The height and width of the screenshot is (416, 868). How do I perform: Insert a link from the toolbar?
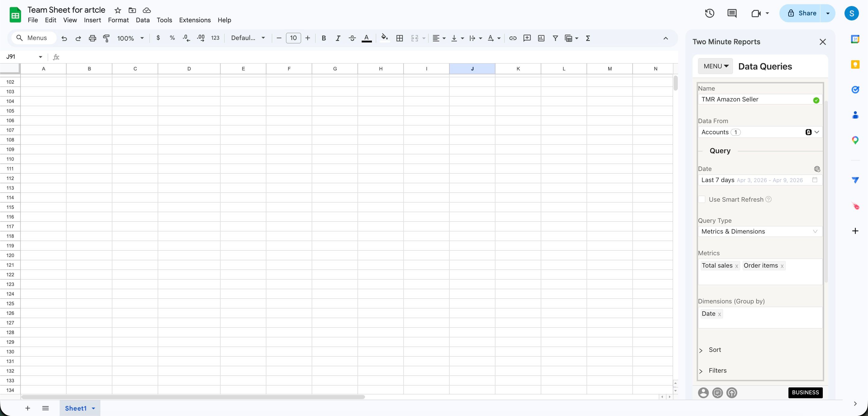coord(512,38)
